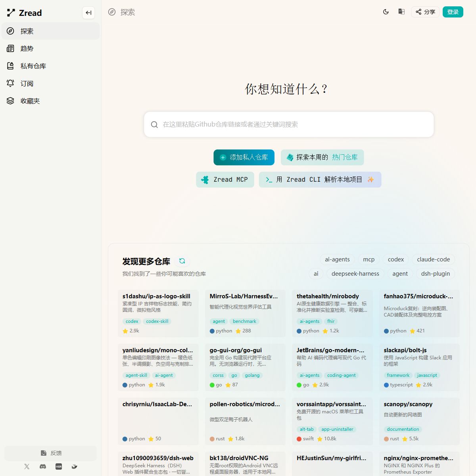Screen dimensions: 476x476
Task: Click app-uninstaller tag on vorssaint card
Action: (x=337, y=429)
